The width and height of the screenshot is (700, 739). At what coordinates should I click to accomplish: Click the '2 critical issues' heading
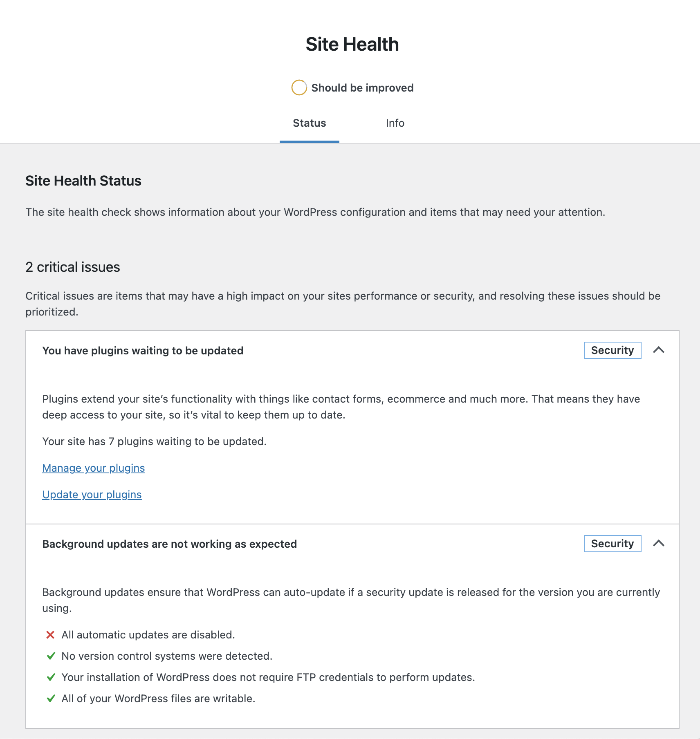73,267
